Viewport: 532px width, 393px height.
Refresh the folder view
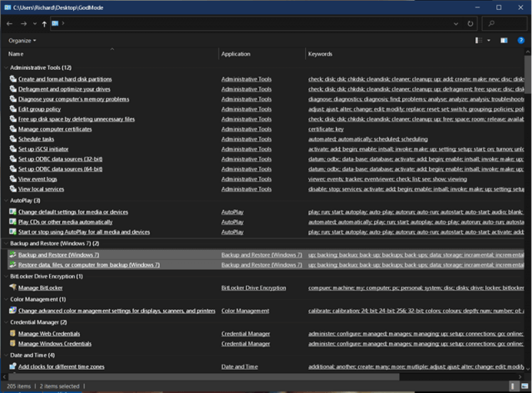(470, 24)
